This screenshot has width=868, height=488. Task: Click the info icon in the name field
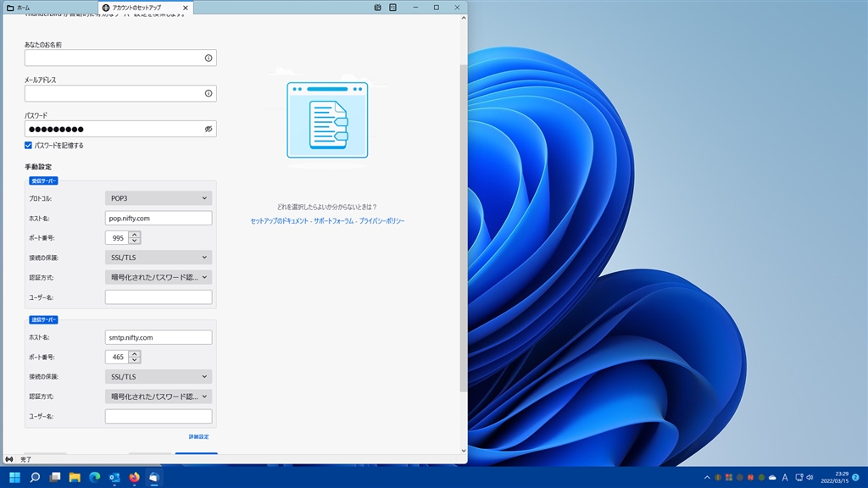click(209, 58)
